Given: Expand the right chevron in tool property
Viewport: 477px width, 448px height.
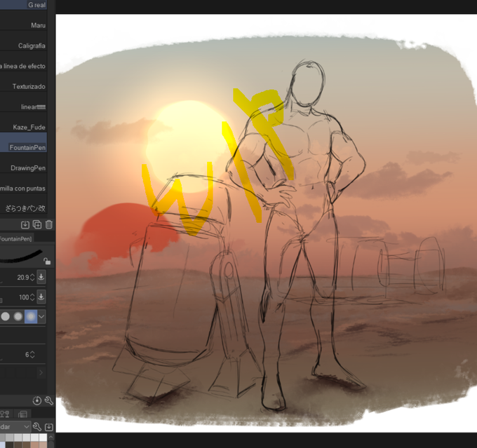Looking at the screenshot, I should point(41,372).
